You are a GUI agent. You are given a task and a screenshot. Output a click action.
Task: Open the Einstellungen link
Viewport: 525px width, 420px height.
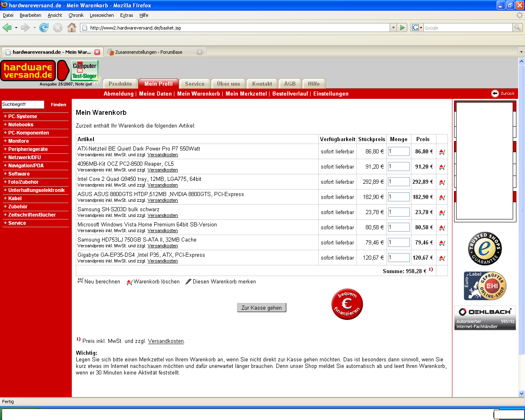(331, 94)
